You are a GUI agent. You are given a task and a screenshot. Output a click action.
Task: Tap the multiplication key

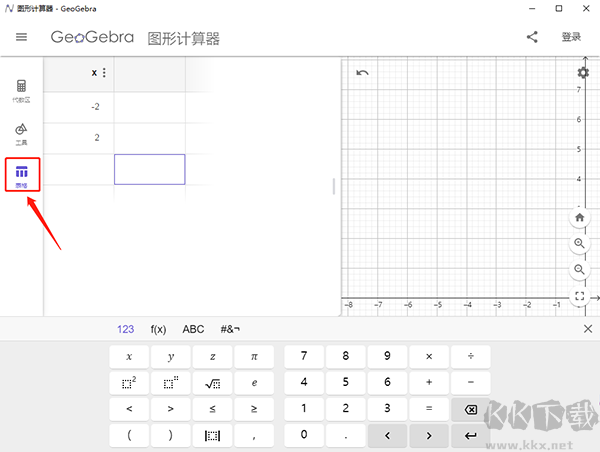[x=429, y=356]
